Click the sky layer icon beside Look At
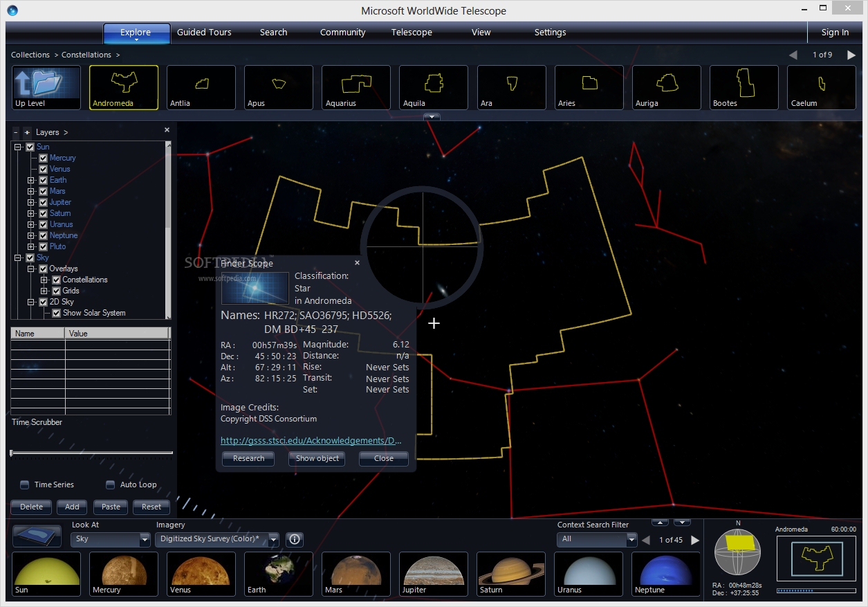 [x=38, y=536]
